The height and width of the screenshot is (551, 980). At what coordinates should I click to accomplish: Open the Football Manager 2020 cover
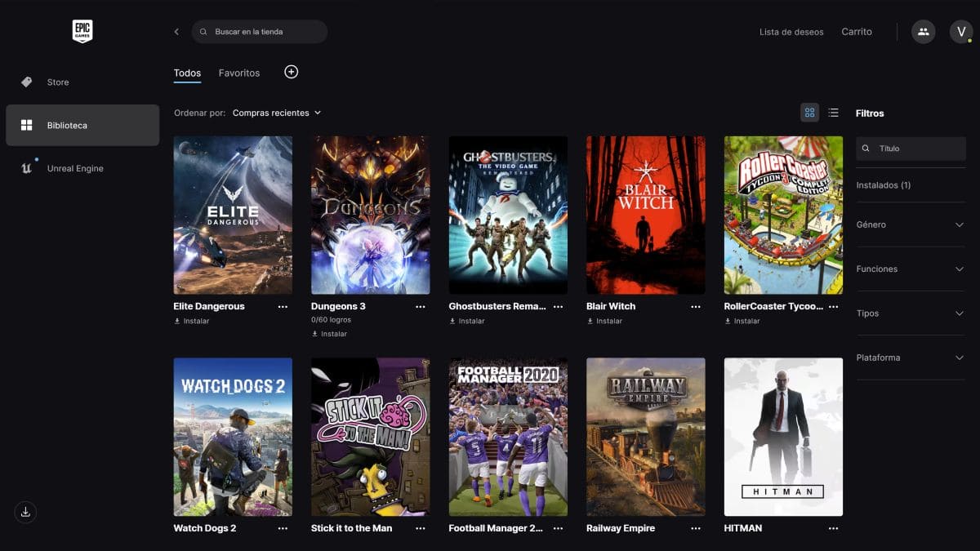pos(508,437)
